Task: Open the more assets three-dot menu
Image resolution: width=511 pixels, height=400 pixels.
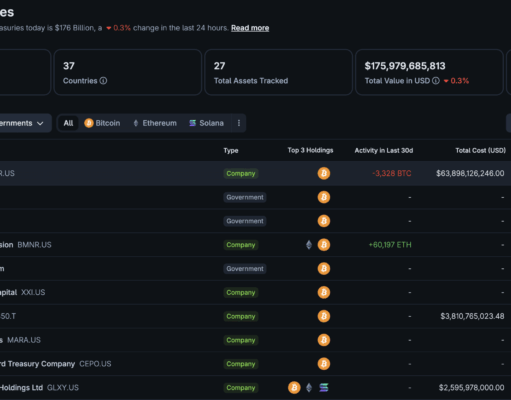Action: (x=239, y=123)
